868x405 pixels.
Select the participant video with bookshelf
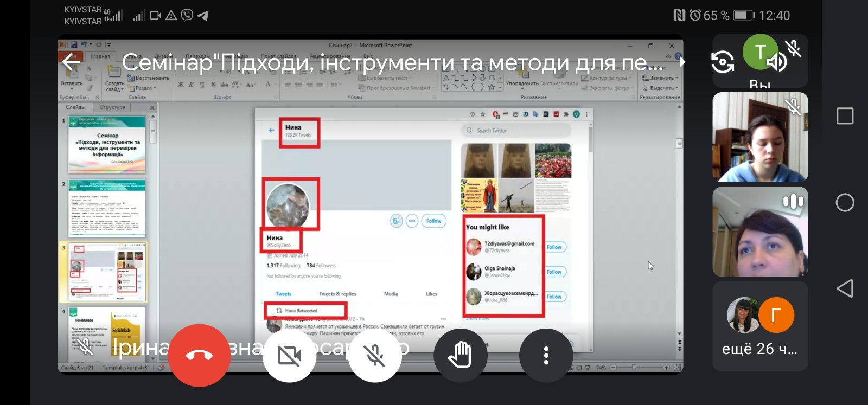759,137
